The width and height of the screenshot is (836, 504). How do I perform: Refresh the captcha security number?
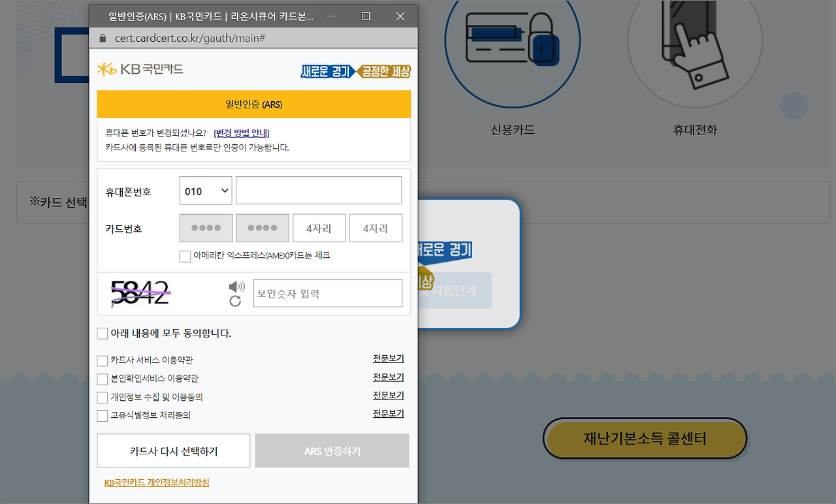pyautogui.click(x=235, y=301)
